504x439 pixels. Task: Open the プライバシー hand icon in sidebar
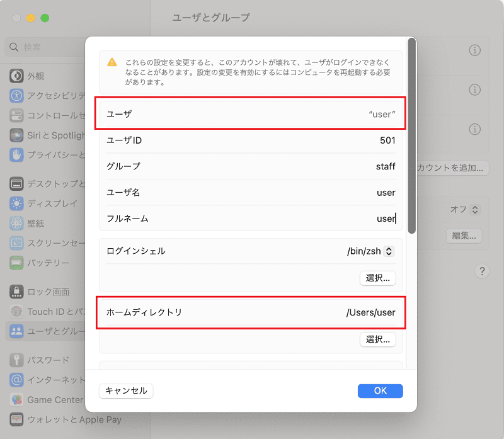click(16, 155)
